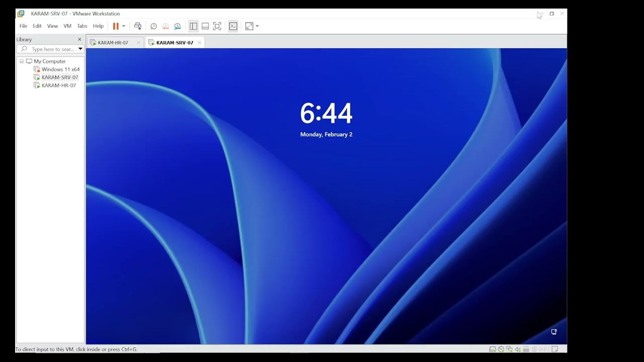This screenshot has height=362, width=644.
Task: Toggle the thumbnail bar view icon
Action: pos(205,26)
